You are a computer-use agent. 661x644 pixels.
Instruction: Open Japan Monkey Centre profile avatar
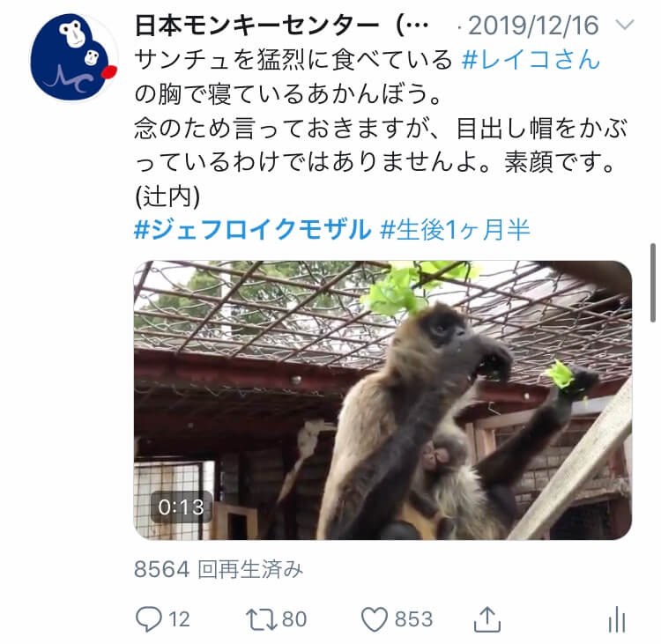tap(73, 57)
